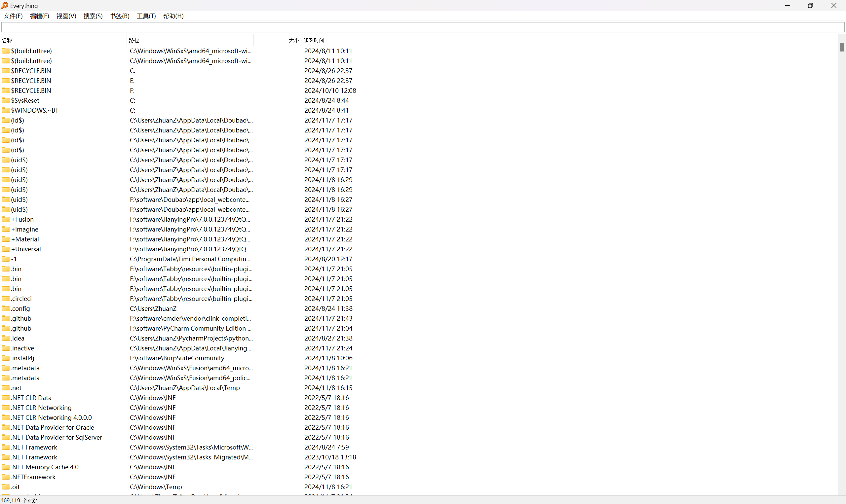
Task: Sort results by 名称 column header
Action: point(8,40)
